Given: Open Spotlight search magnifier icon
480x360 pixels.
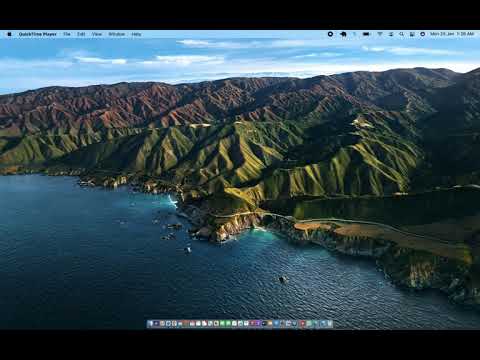Looking at the screenshot, I should [402, 34].
